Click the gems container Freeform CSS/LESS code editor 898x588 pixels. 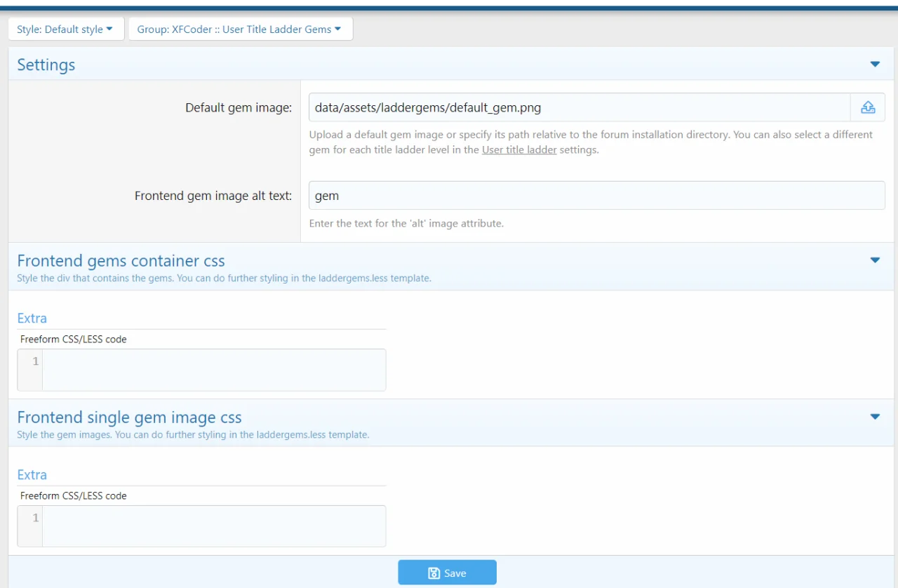pos(213,370)
